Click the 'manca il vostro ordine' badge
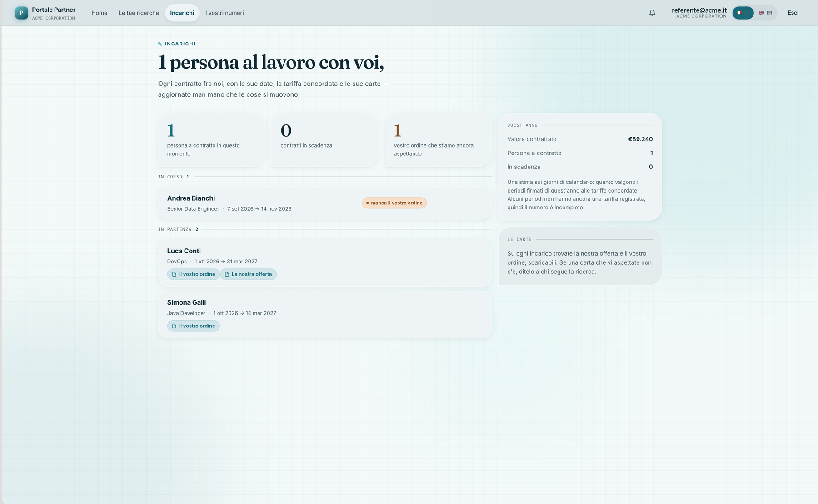Screen dimensions: 818x504 point(394,203)
